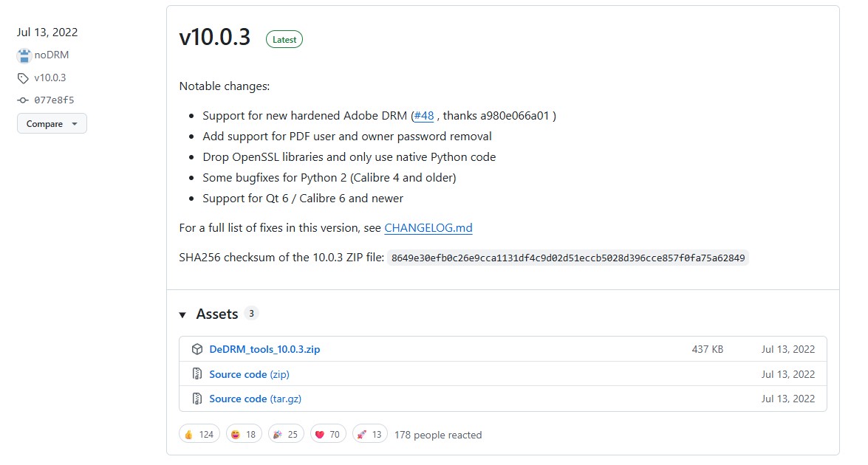868x465 pixels.
Task: Toggle the heart reaction
Action: [x=327, y=434]
